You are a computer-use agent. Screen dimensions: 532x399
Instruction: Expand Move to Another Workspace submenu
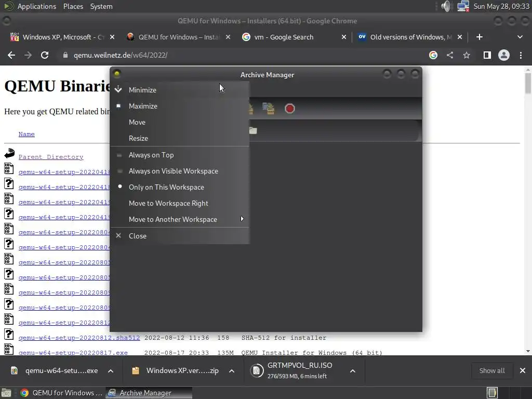[180, 220]
